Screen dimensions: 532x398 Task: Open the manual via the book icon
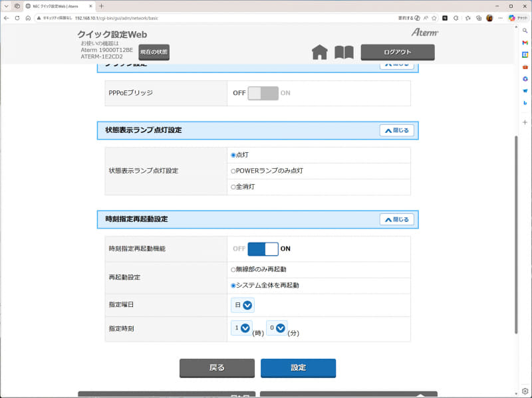point(344,51)
